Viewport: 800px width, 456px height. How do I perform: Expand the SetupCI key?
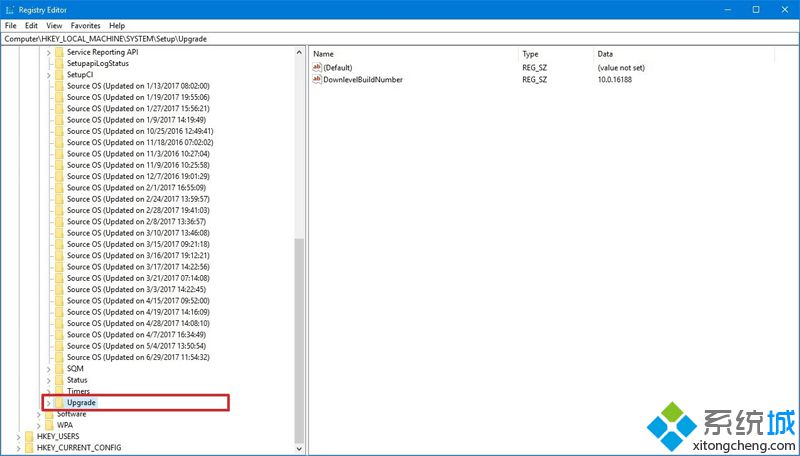coord(48,75)
